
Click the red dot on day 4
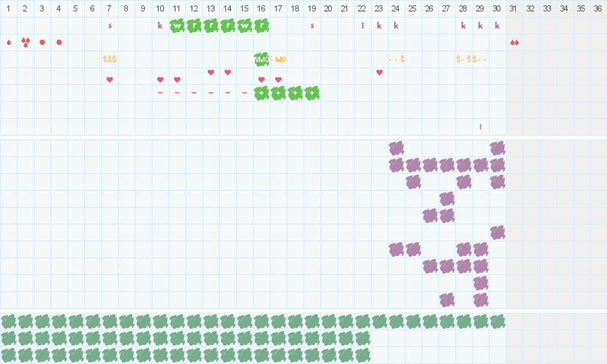(x=59, y=42)
